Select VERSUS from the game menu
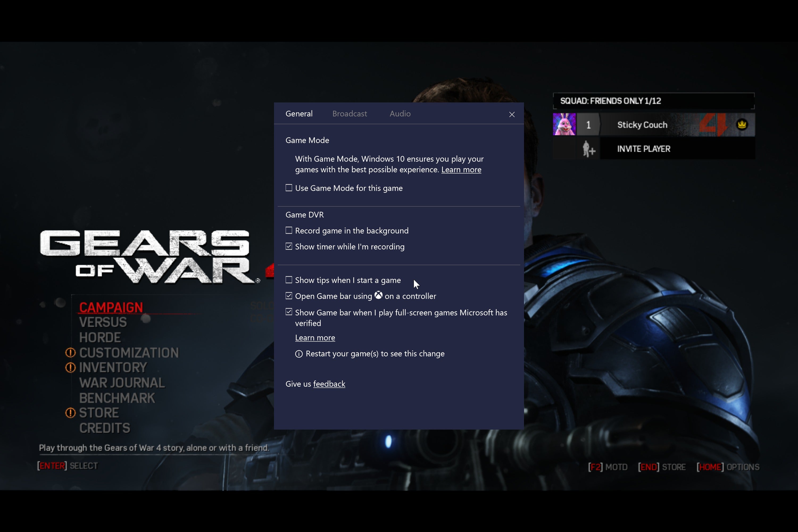The image size is (798, 532). (x=103, y=322)
